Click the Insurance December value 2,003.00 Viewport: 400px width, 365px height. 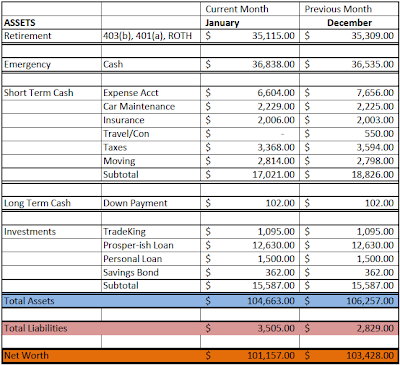[375, 120]
